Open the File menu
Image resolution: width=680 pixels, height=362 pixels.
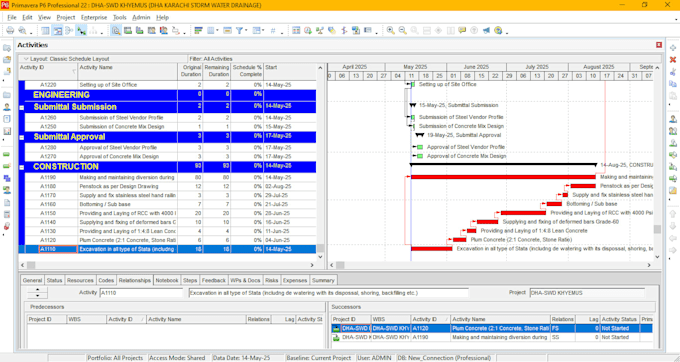tap(12, 17)
